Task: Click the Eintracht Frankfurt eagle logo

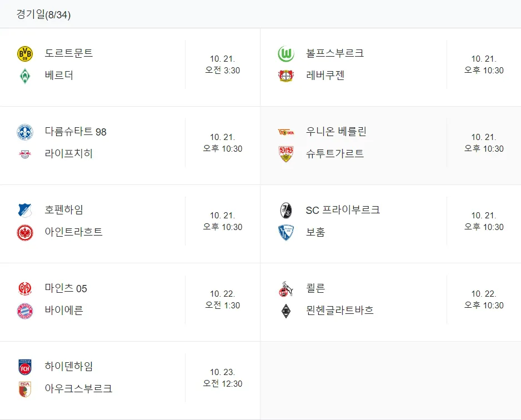Action: 25,232
